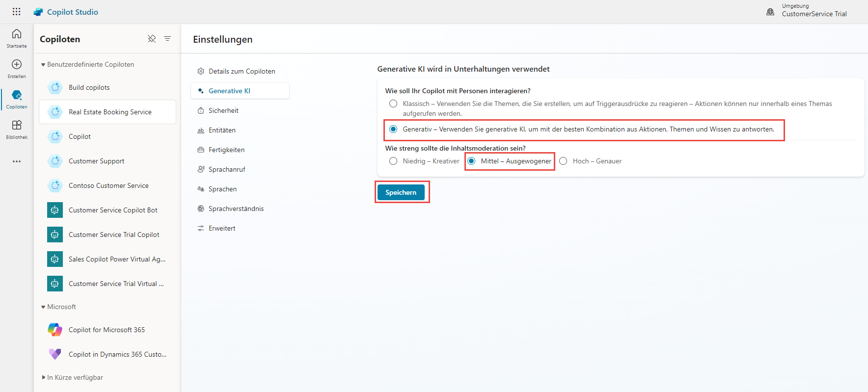
Task: Select the Klassisch interaction option
Action: (x=393, y=104)
